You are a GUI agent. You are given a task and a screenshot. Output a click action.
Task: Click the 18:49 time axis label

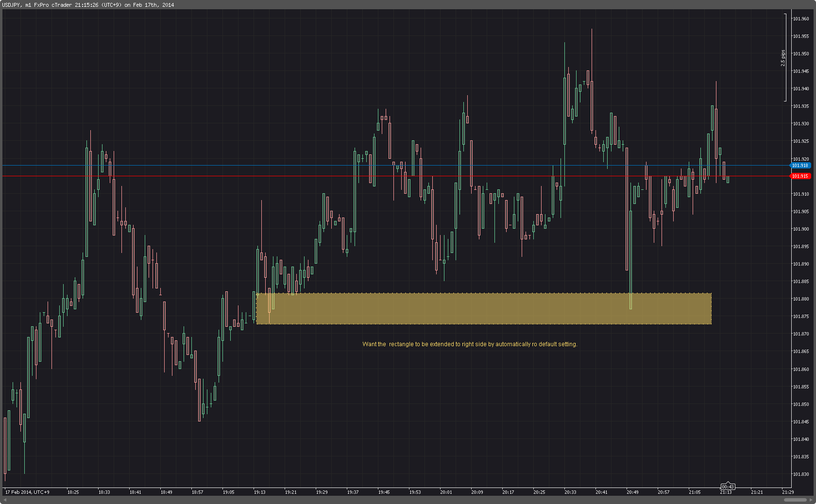166,492
